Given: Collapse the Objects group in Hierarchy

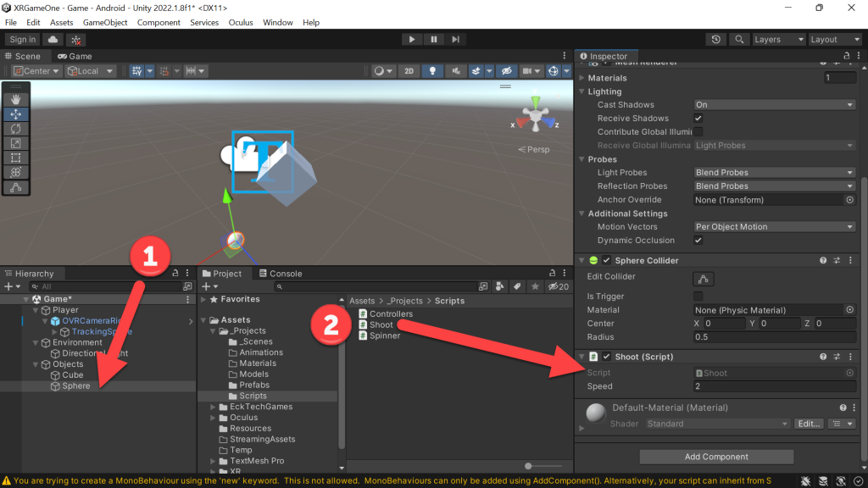Looking at the screenshot, I should coord(36,364).
